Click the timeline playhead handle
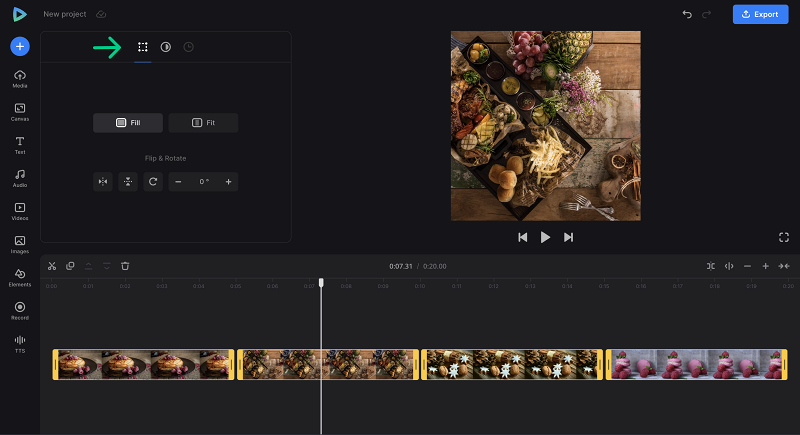800x435 pixels. (x=321, y=283)
